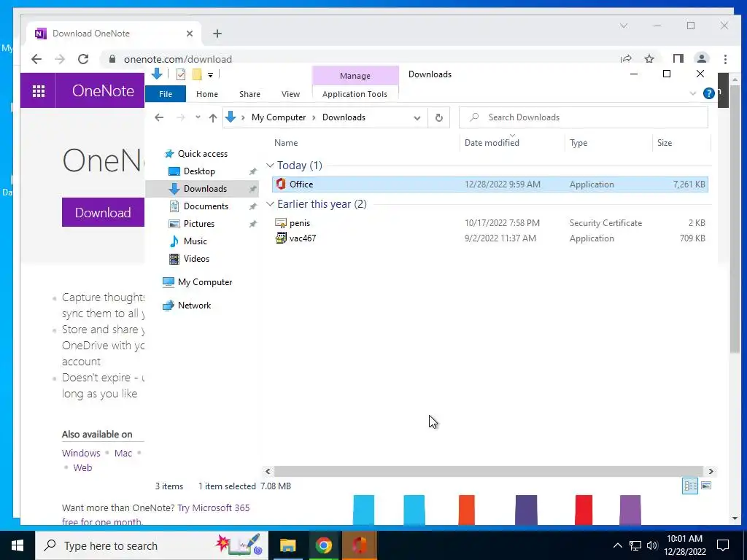Open Videos in navigation pane
The image size is (747, 560).
(x=196, y=259)
